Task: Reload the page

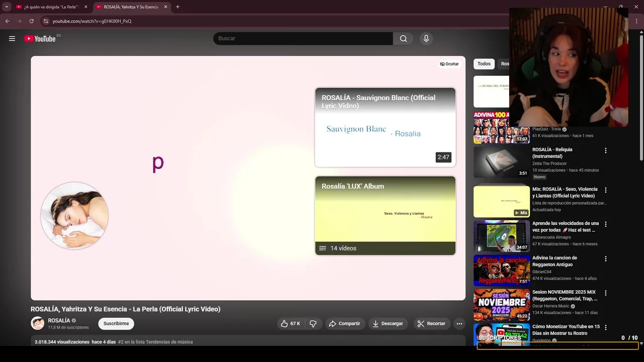Action: pos(31,21)
